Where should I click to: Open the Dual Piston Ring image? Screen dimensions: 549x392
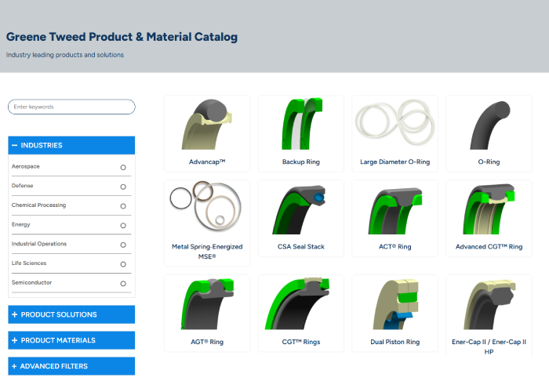pyautogui.click(x=395, y=306)
